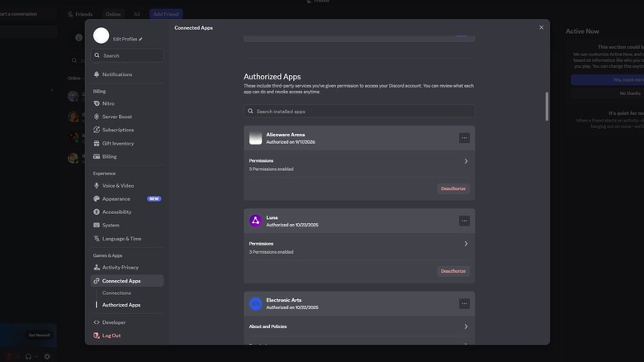Open Subscriptions in the sidebar

[127, 130]
